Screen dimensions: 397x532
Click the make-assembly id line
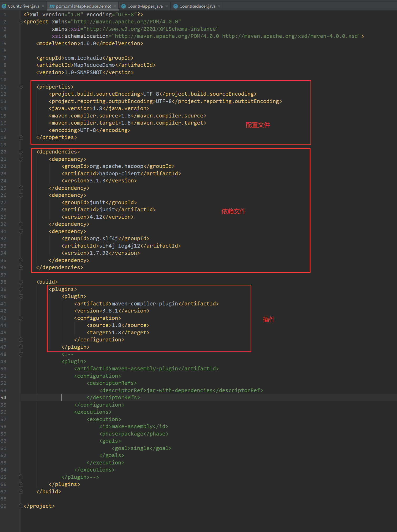(134, 426)
